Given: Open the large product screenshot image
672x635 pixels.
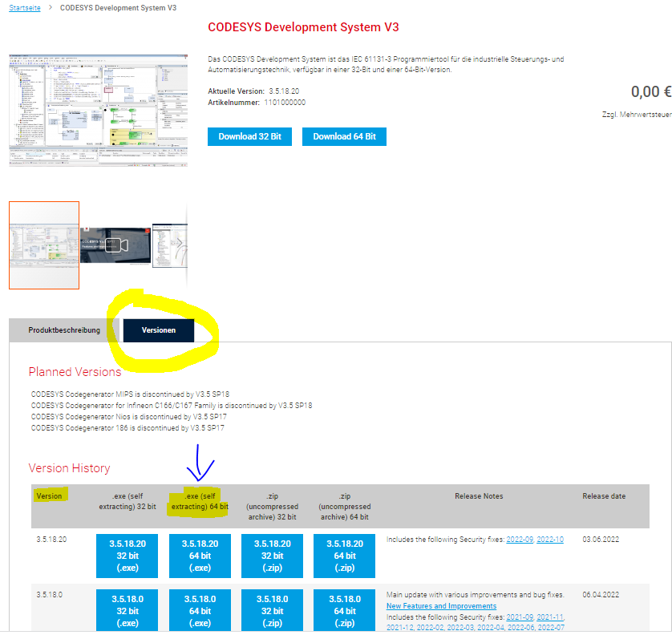Looking at the screenshot, I should pyautogui.click(x=98, y=110).
